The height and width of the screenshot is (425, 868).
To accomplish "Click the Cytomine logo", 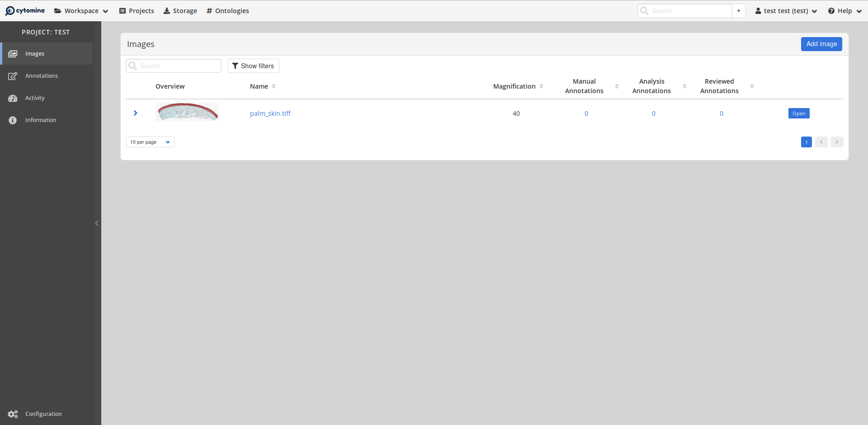I will tap(25, 10).
